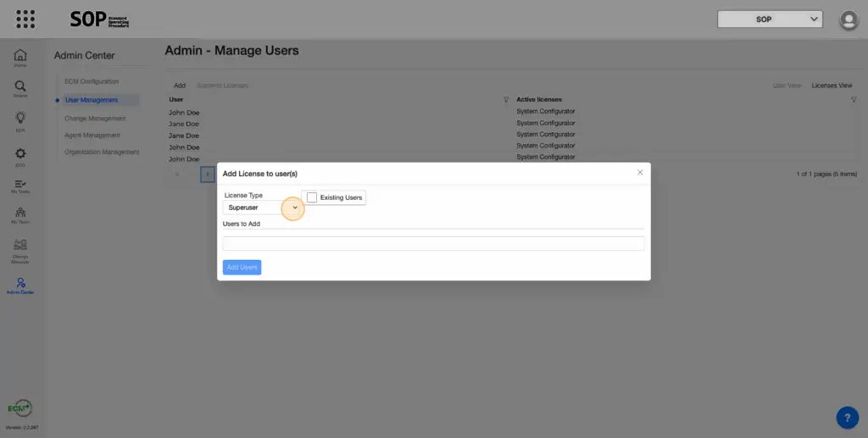Select Organization Management in Admin Center menu
868x438 pixels.
coord(102,152)
